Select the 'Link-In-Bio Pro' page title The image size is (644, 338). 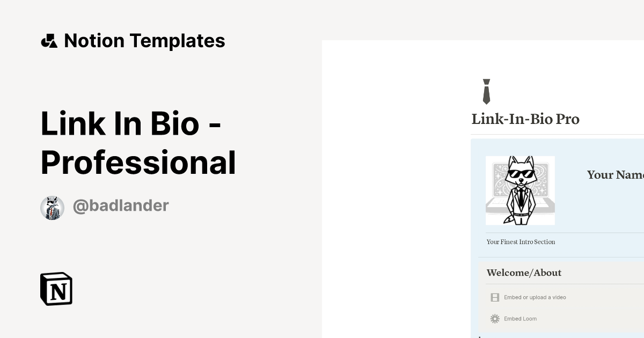click(526, 119)
